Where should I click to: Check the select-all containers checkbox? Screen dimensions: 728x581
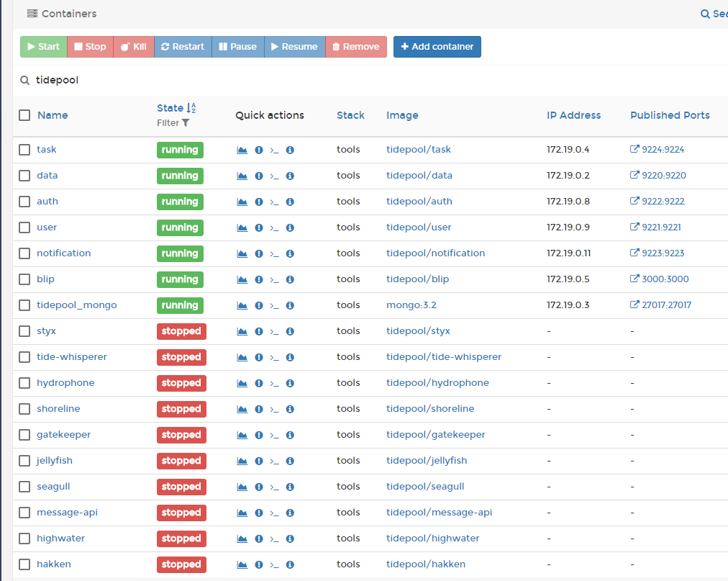pos(24,114)
